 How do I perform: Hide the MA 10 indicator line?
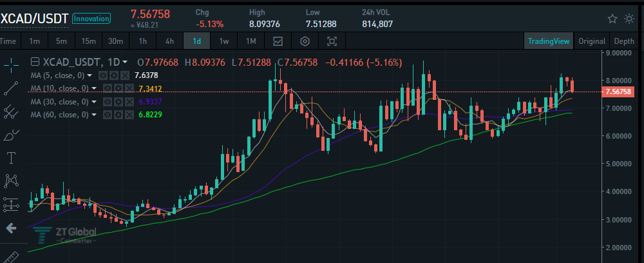point(108,88)
